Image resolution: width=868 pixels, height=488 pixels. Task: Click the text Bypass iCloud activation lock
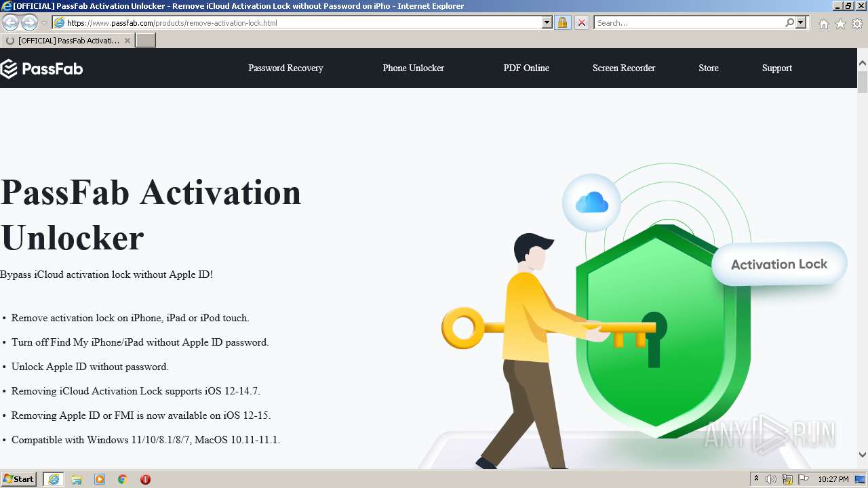[x=106, y=274]
